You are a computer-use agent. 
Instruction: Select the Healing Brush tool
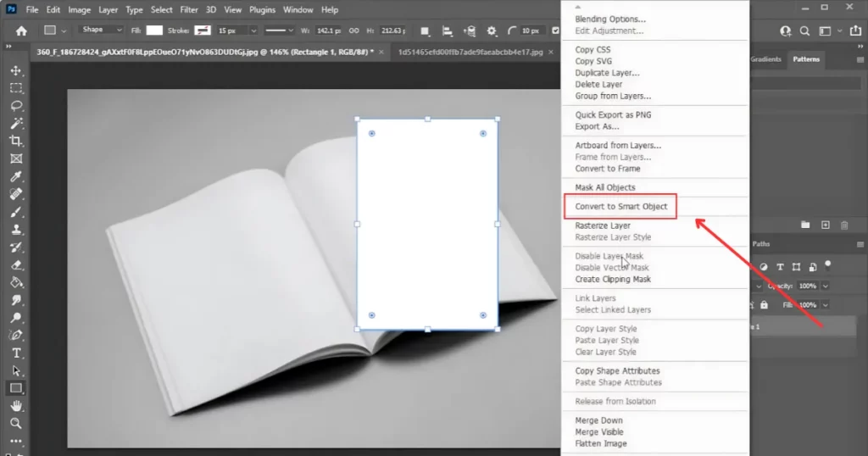(16, 194)
